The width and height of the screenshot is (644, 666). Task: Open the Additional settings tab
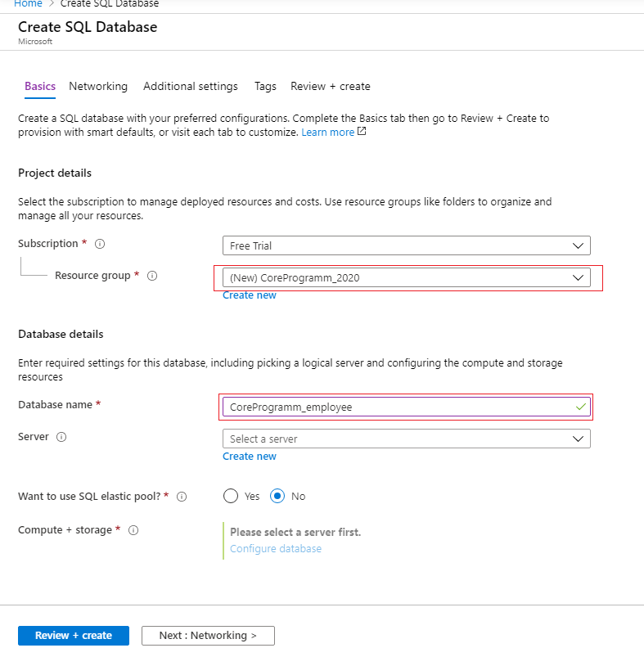(191, 86)
